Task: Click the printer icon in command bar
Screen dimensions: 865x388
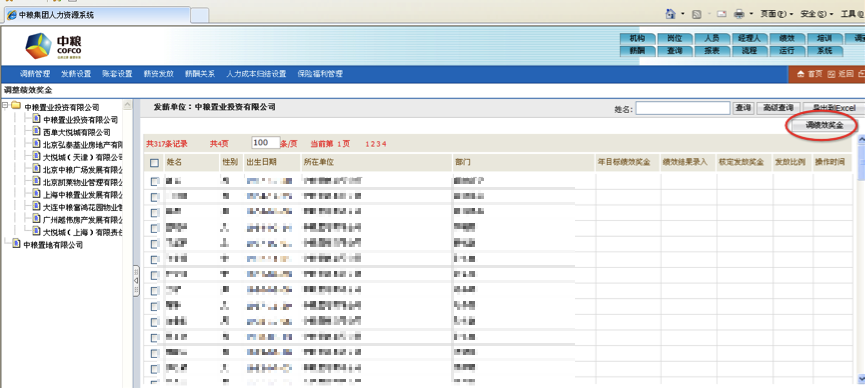Action: 739,14
